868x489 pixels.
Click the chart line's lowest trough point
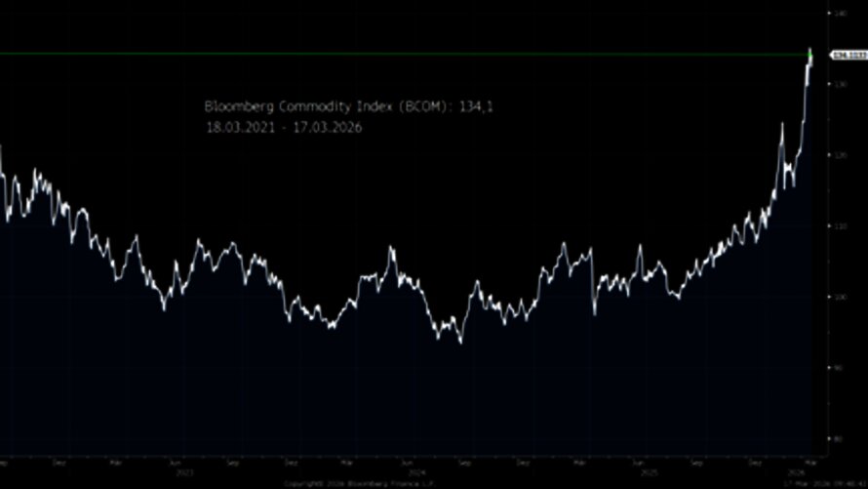click(x=460, y=341)
